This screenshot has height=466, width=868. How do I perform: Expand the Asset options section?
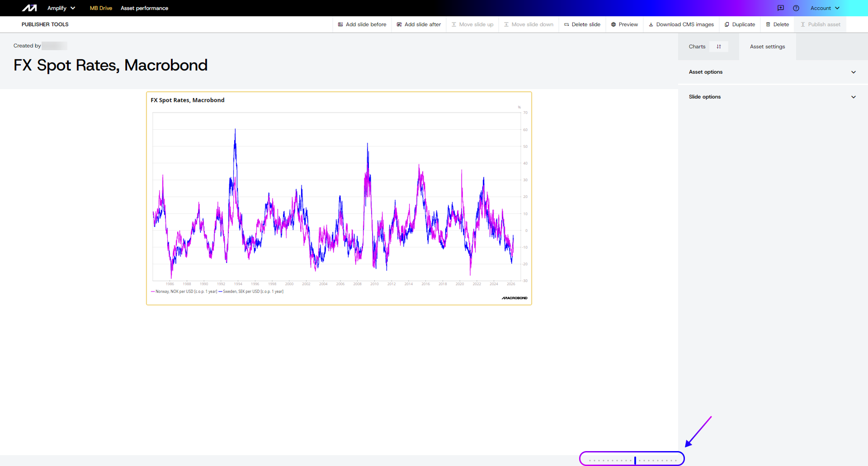[772, 72]
